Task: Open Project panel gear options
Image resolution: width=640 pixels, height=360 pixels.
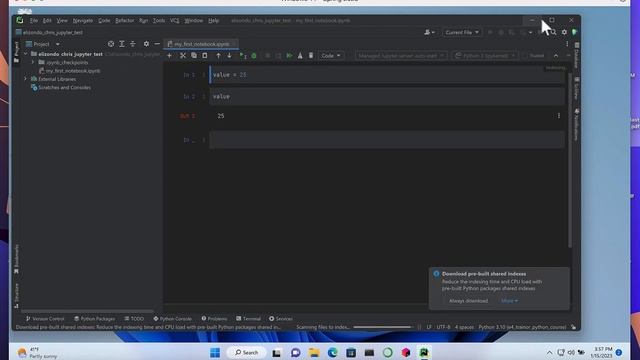Action: tap(146, 44)
